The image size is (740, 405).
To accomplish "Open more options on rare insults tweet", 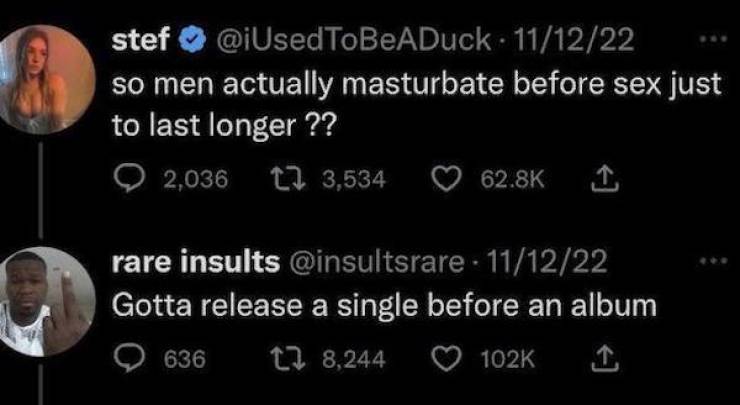I will coord(709,264).
